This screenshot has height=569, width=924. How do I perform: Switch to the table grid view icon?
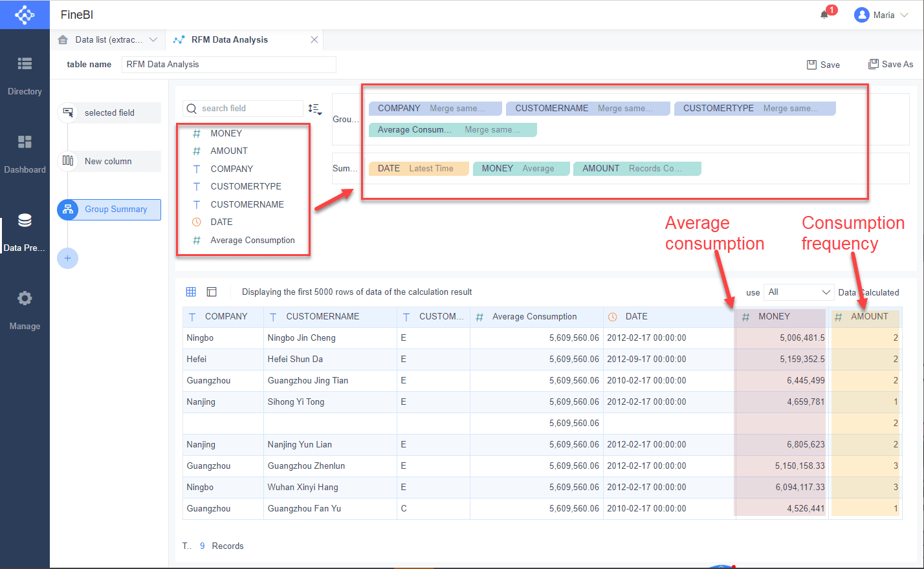point(191,292)
